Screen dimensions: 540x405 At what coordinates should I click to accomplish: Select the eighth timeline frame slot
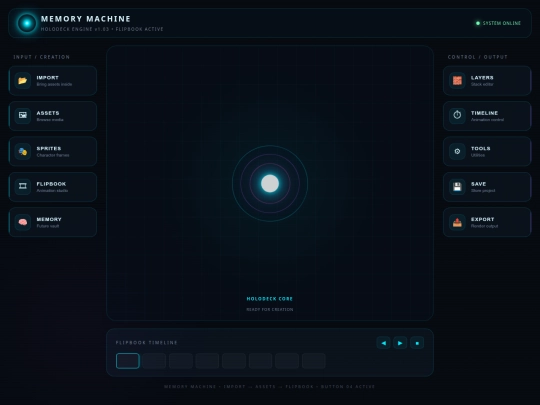[314, 361]
